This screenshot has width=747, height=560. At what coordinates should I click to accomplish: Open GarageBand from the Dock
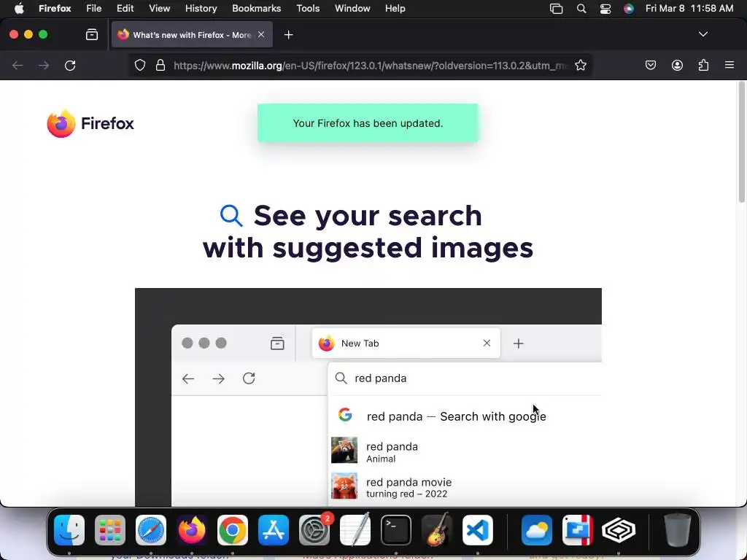pos(436,530)
